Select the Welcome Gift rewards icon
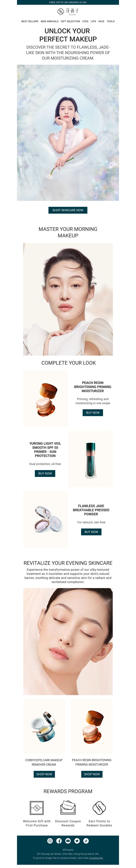The width and height of the screenshot is (136, 868). pyautogui.click(x=37, y=808)
